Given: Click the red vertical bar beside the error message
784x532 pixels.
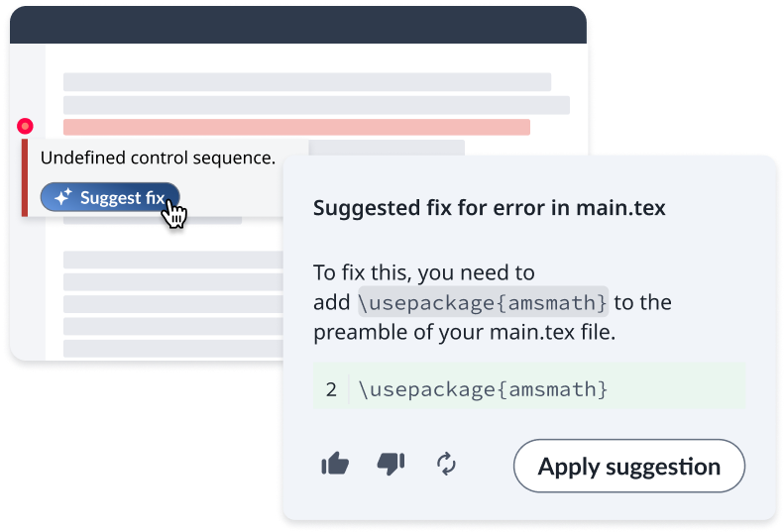Looking at the screenshot, I should (25, 178).
